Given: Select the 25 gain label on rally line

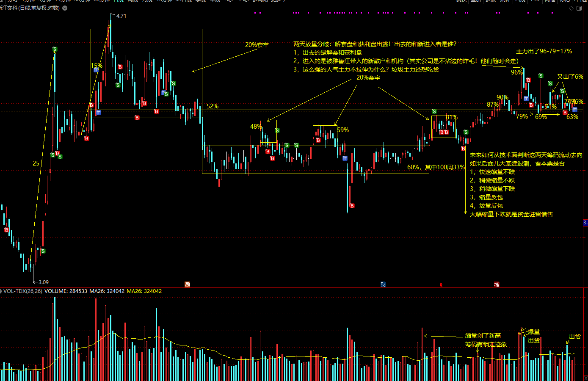Looking at the screenshot, I should [36, 163].
